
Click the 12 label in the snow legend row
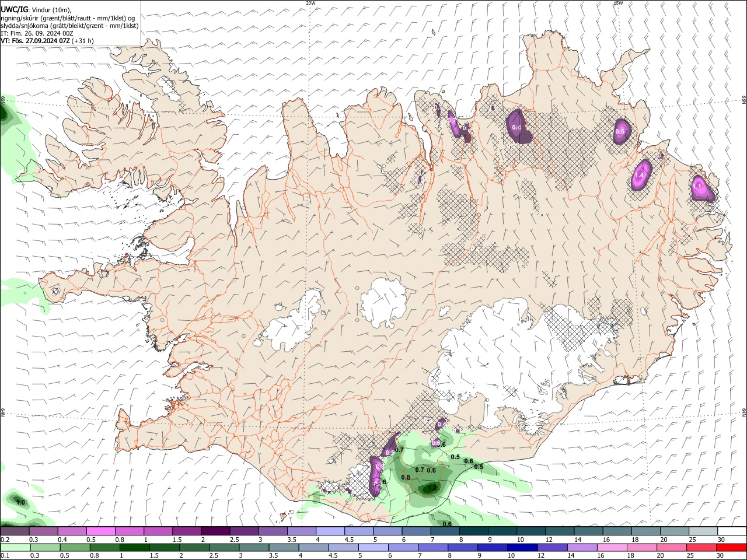549,540
